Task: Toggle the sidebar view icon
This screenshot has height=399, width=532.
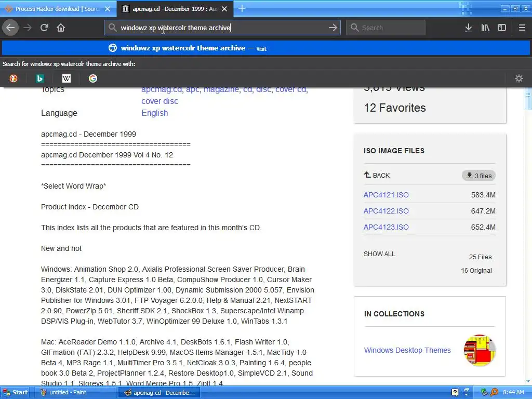Action: click(502, 28)
